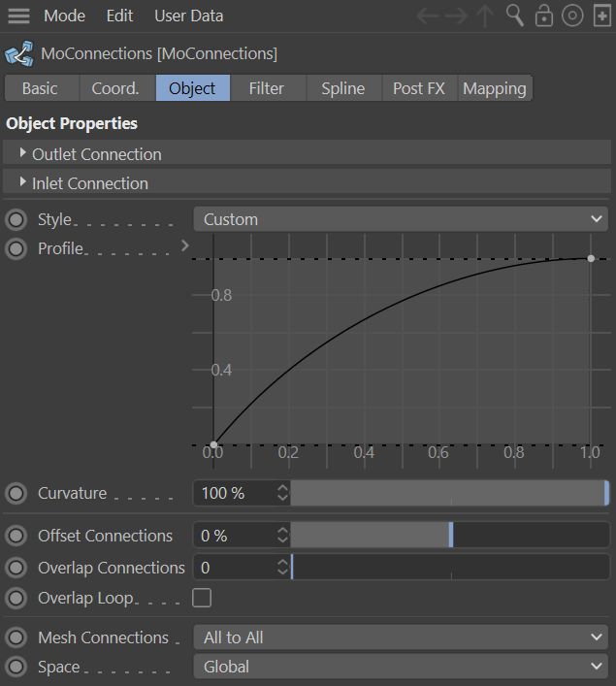The width and height of the screenshot is (616, 686).
Task: Click the back arrow navigation icon
Action: click(428, 16)
